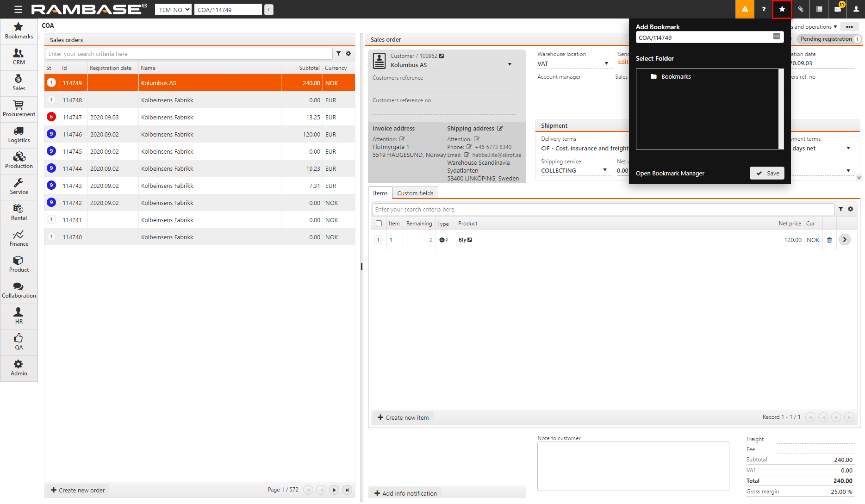Delete item 1 with trash icon
The image size is (865, 504).
(x=829, y=240)
